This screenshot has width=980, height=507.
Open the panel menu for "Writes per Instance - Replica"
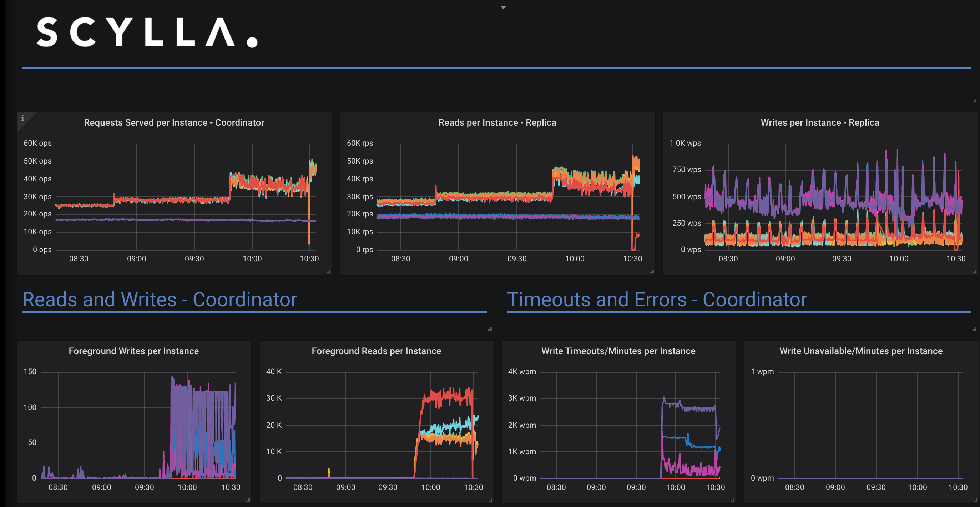click(819, 122)
